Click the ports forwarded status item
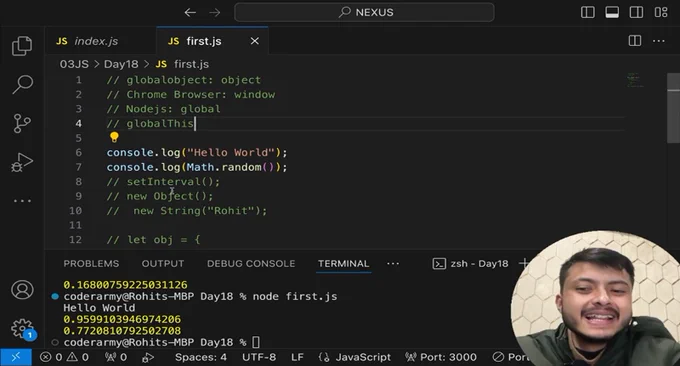Image resolution: width=680 pixels, height=366 pixels. click(x=116, y=357)
